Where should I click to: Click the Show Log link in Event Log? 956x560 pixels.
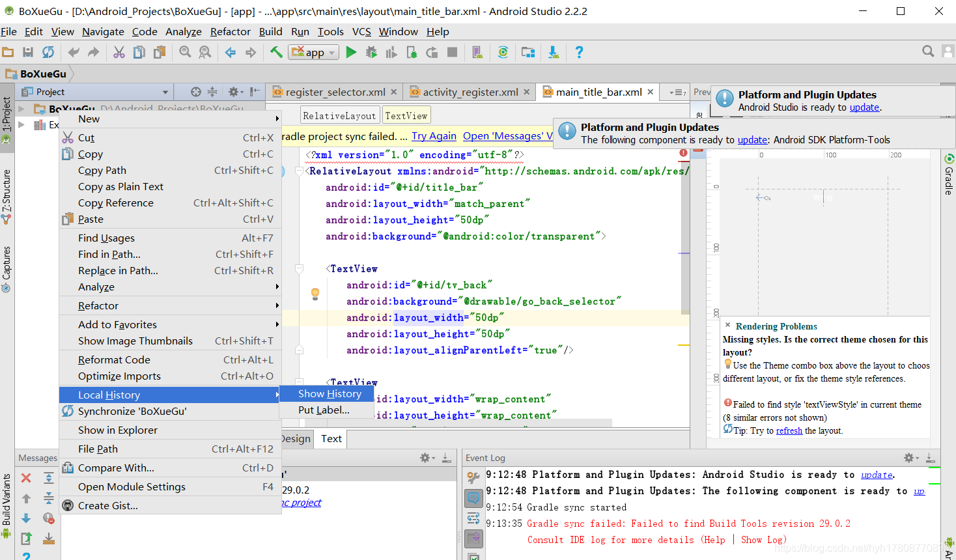762,540
